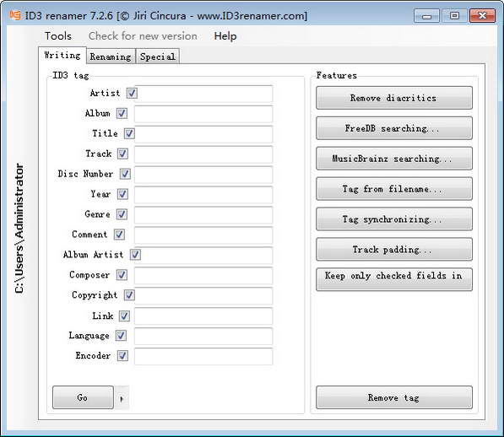The height and width of the screenshot is (437, 504).
Task: Toggle the Year checkbox
Action: tap(122, 194)
